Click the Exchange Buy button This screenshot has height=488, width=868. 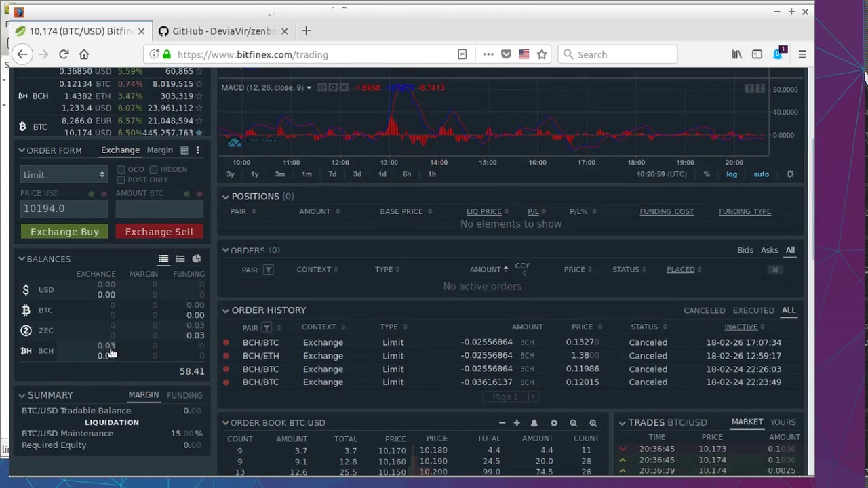coord(64,232)
